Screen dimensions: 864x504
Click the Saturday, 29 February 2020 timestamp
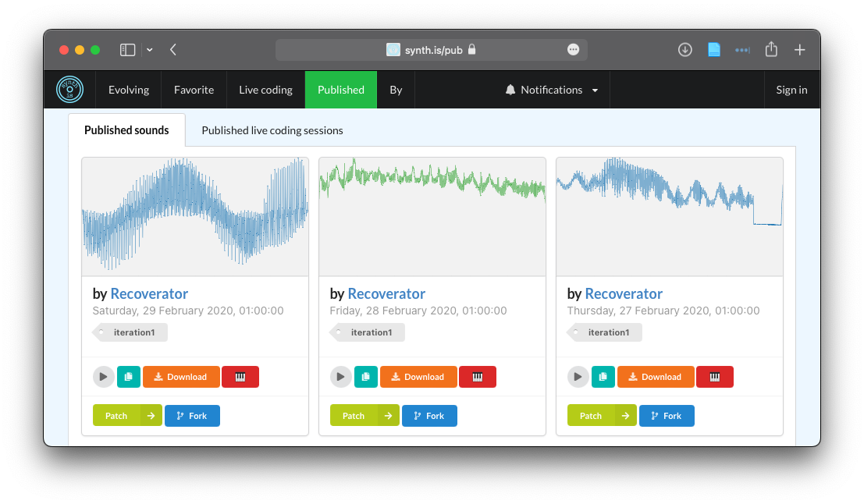[188, 311]
